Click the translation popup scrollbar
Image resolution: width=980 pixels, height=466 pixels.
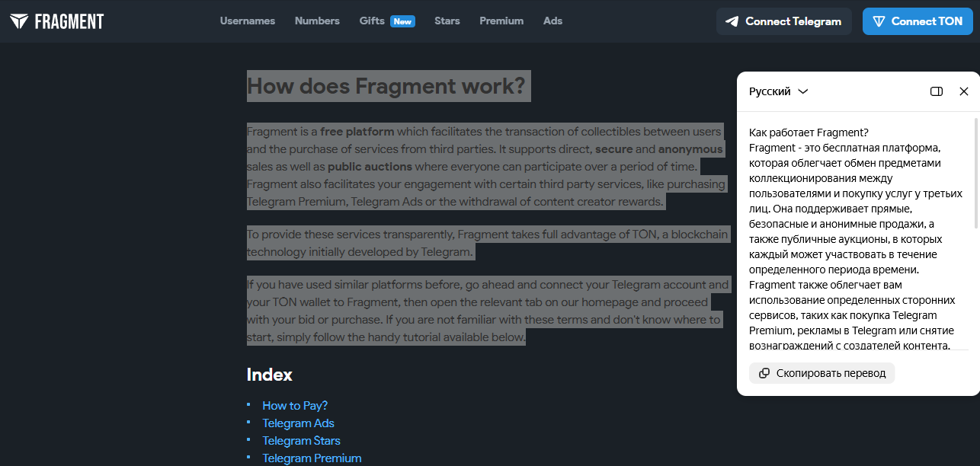(x=976, y=173)
